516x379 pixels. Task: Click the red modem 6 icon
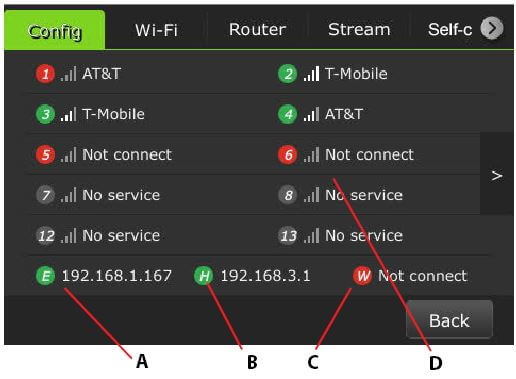(x=288, y=155)
